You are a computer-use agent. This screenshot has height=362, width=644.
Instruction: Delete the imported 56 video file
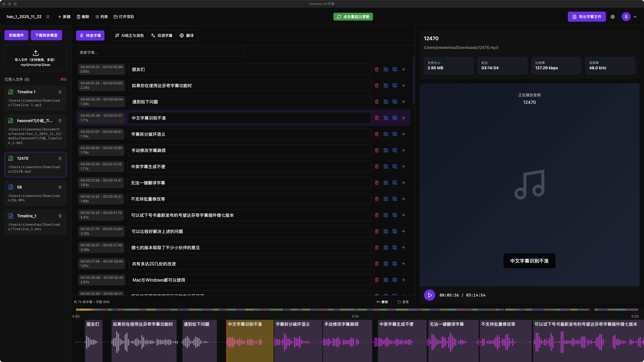60,187
